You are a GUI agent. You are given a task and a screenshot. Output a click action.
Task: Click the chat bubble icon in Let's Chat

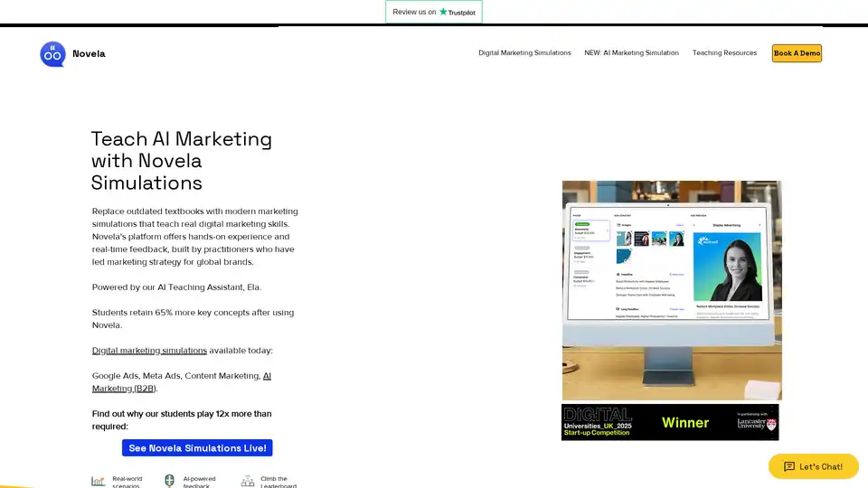789,466
